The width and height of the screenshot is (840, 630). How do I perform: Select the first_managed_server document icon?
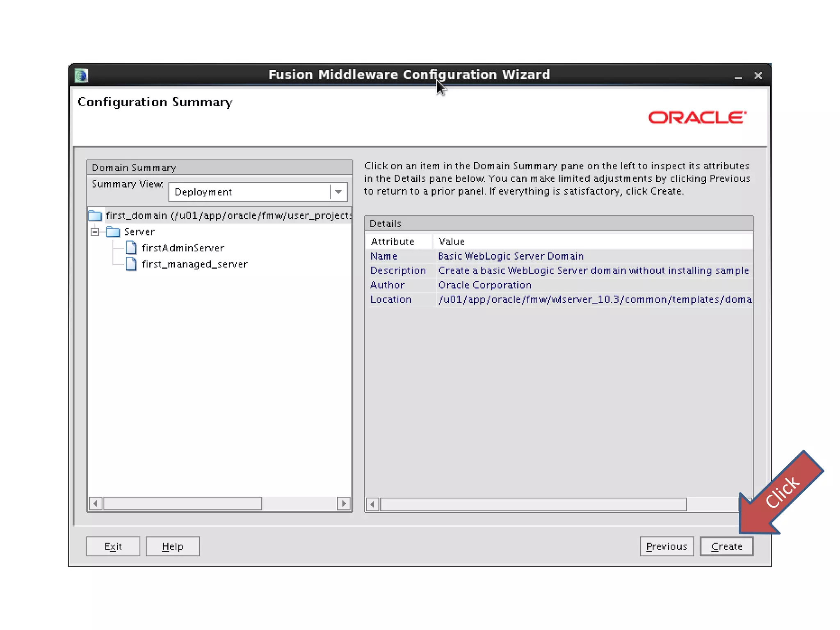[131, 264]
